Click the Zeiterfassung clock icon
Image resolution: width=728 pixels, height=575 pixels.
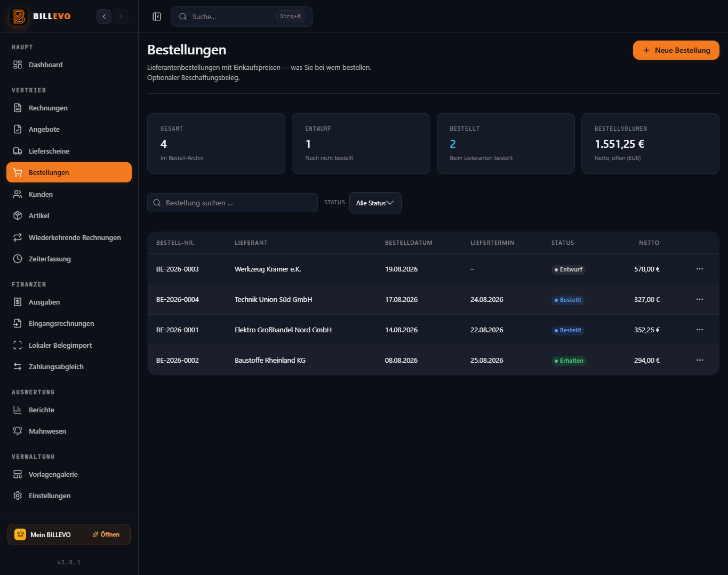coord(18,259)
